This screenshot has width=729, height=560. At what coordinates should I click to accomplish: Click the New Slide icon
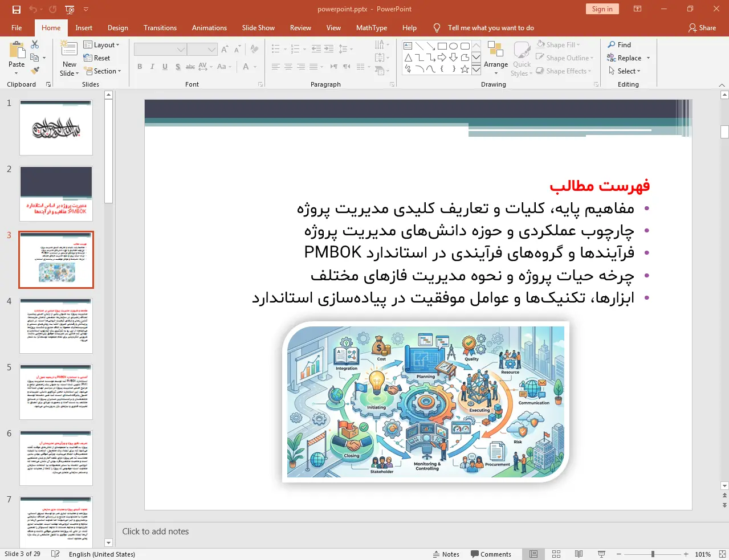70,49
